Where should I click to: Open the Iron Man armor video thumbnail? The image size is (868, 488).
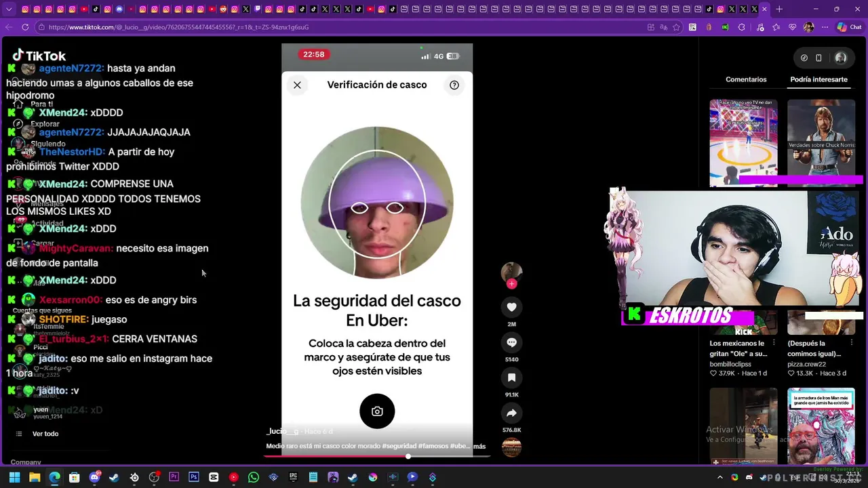[x=821, y=426]
